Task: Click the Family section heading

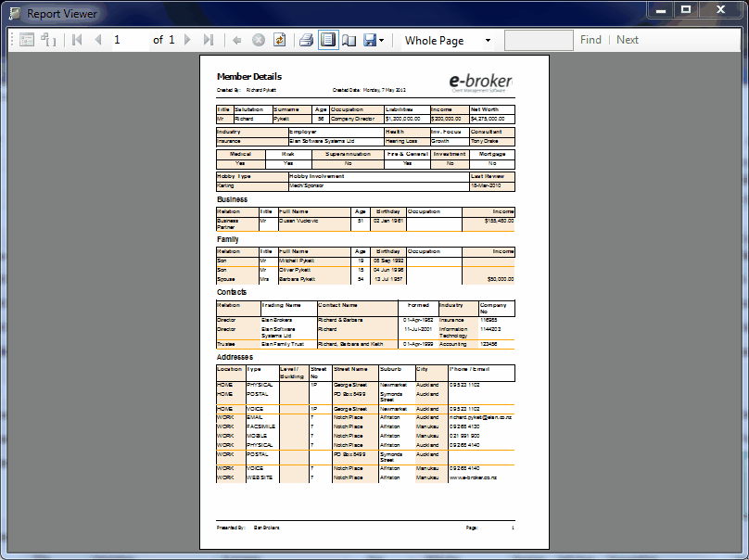Action: click(x=227, y=239)
